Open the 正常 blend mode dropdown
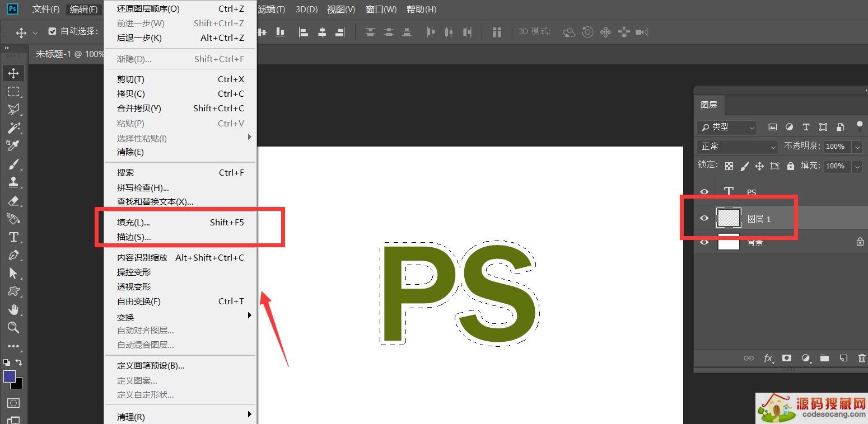 738,147
